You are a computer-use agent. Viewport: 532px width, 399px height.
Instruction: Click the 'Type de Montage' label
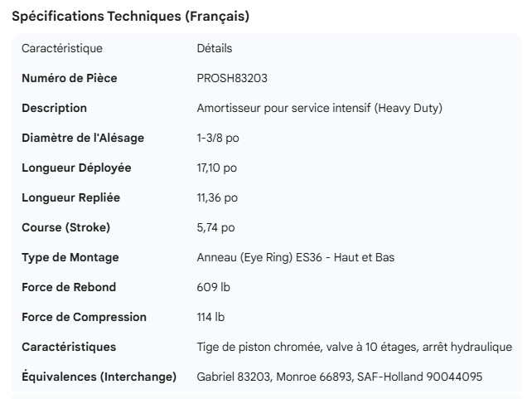click(70, 257)
